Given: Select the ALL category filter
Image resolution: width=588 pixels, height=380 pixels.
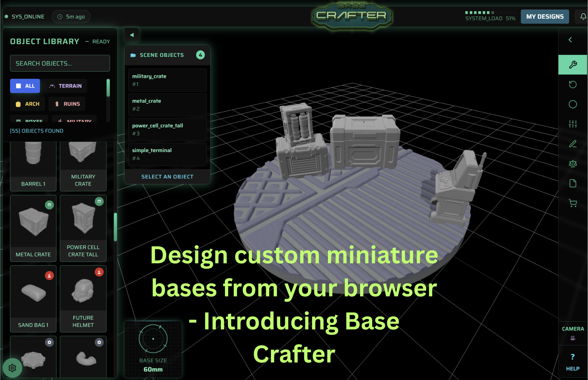Looking at the screenshot, I should pos(25,86).
